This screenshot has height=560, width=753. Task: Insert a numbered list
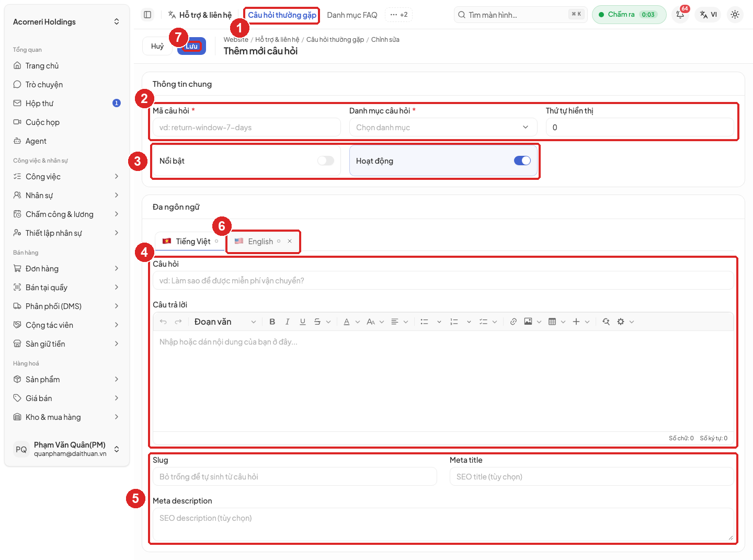pos(454,322)
